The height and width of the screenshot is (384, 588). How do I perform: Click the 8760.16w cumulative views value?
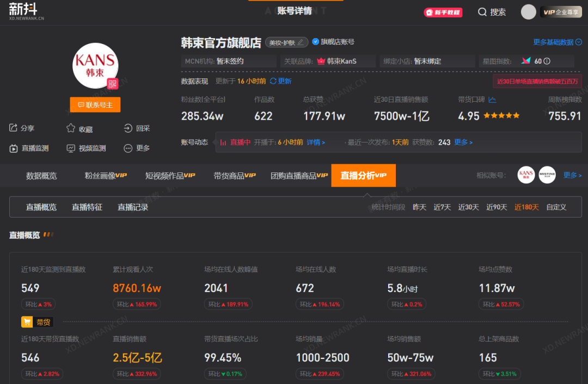137,288
